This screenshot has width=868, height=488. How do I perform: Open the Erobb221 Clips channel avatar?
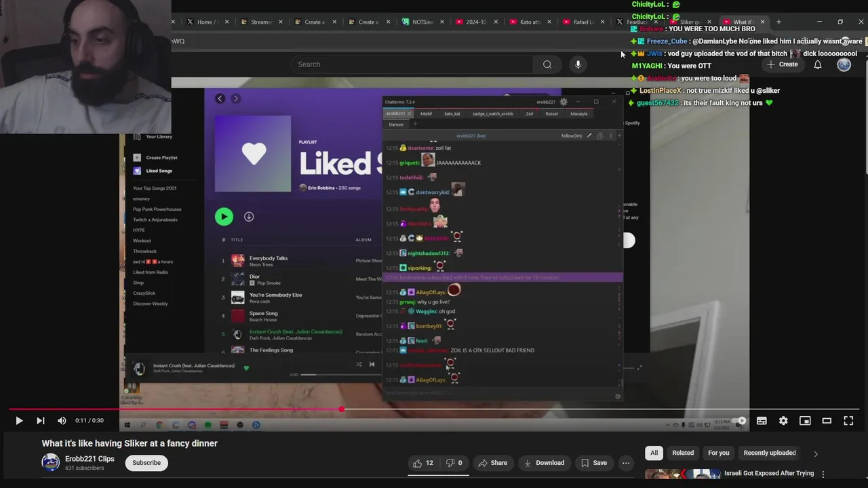[51, 463]
